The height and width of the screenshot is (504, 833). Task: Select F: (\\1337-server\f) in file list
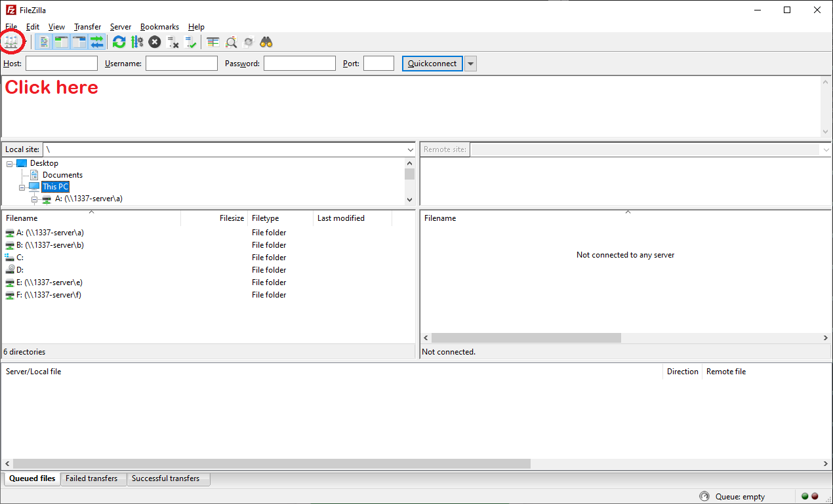(x=49, y=295)
